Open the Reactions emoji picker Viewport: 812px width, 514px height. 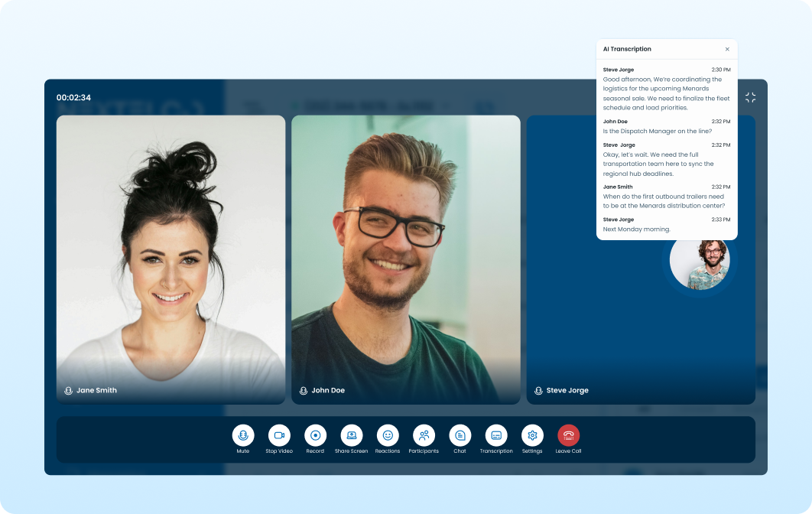coord(388,435)
